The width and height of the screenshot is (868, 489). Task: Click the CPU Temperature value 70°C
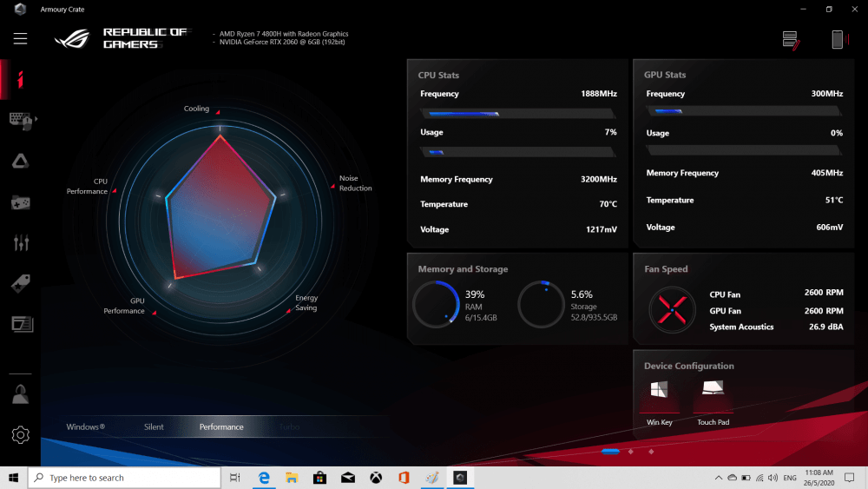tap(608, 204)
